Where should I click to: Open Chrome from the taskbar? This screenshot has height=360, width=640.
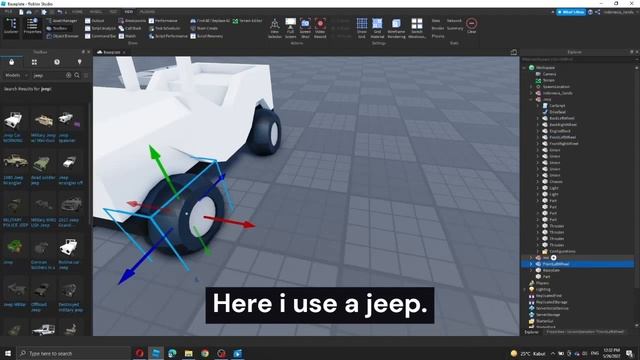click(205, 353)
